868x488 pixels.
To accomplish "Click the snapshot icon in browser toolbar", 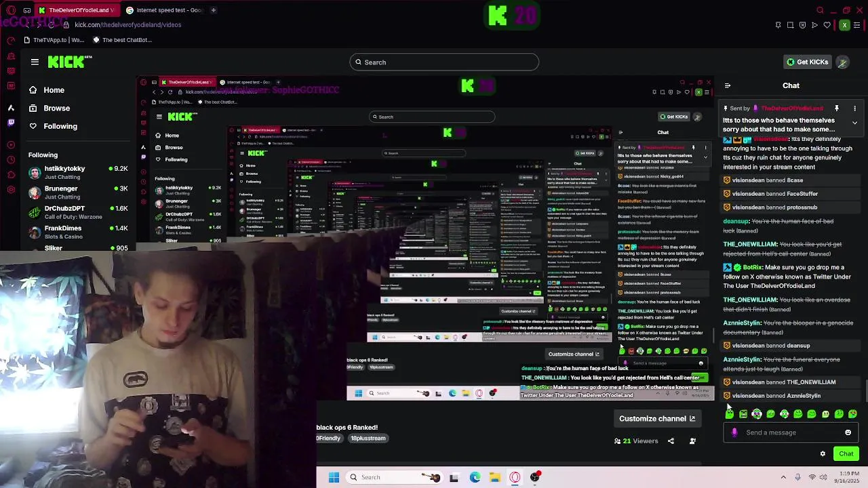I will 790,25.
